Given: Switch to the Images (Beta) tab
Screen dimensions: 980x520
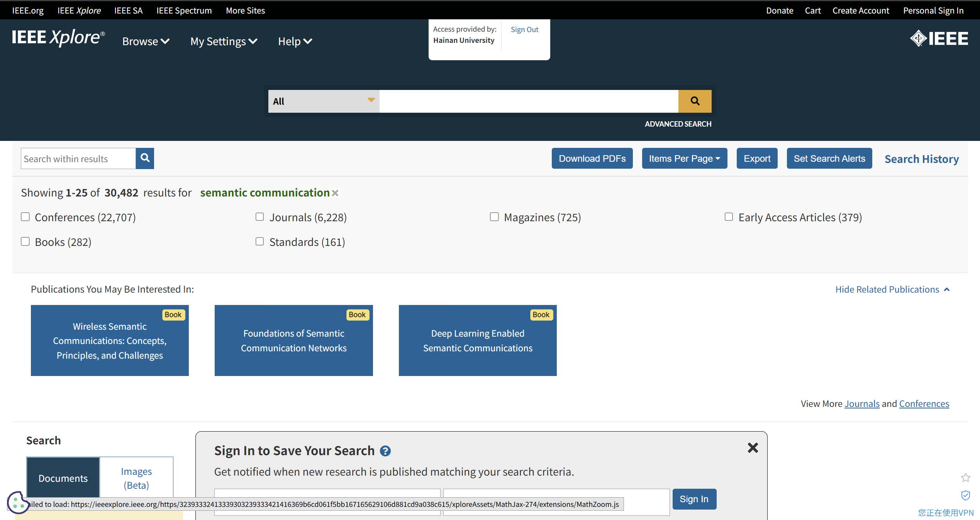Looking at the screenshot, I should coord(136,478).
